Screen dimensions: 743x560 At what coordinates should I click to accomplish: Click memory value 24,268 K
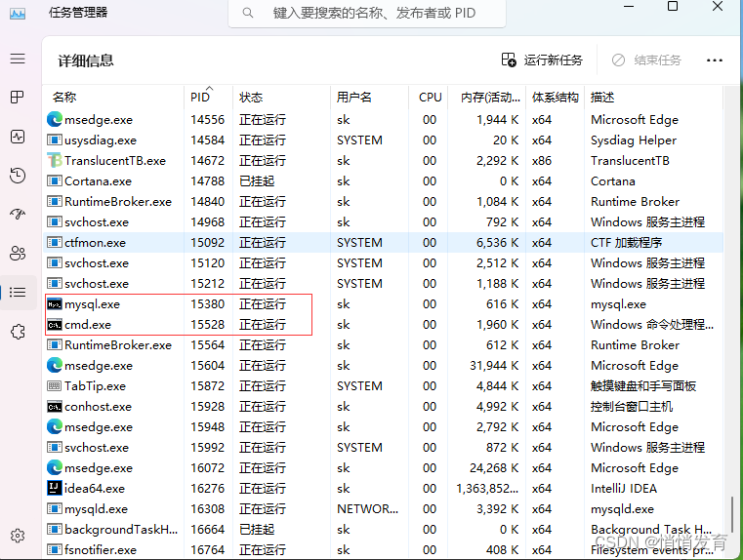(x=494, y=467)
